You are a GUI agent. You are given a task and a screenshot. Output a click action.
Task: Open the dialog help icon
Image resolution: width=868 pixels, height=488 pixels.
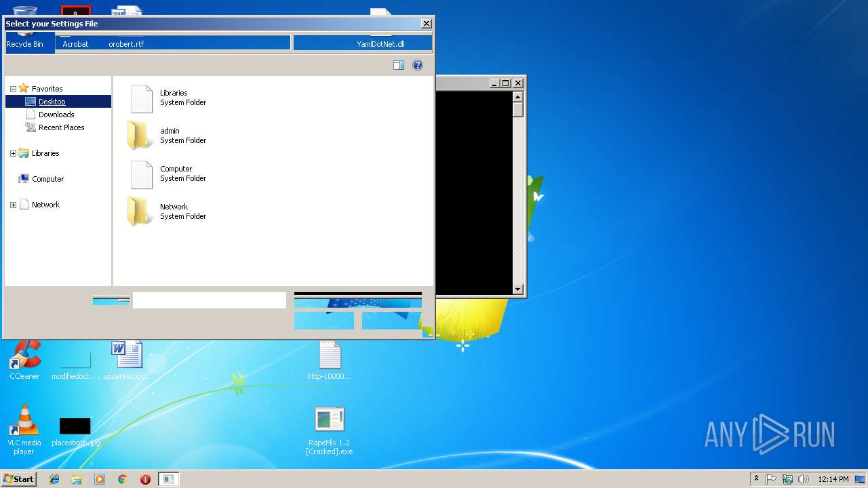[418, 65]
